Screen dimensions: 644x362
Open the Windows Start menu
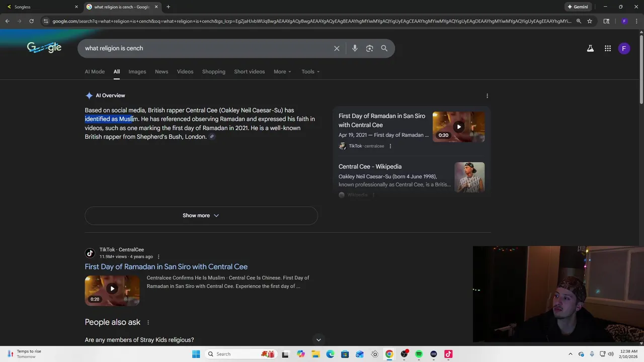pyautogui.click(x=196, y=354)
